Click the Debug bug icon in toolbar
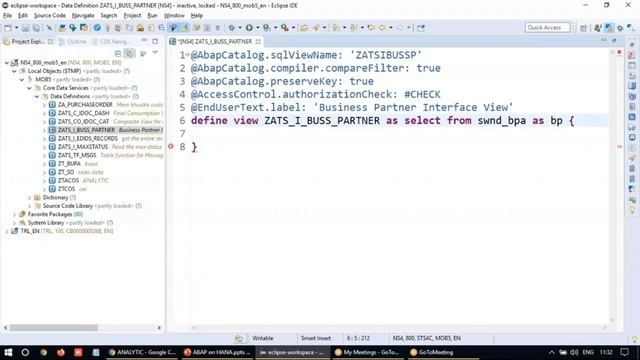The image size is (640, 360). [231, 28]
